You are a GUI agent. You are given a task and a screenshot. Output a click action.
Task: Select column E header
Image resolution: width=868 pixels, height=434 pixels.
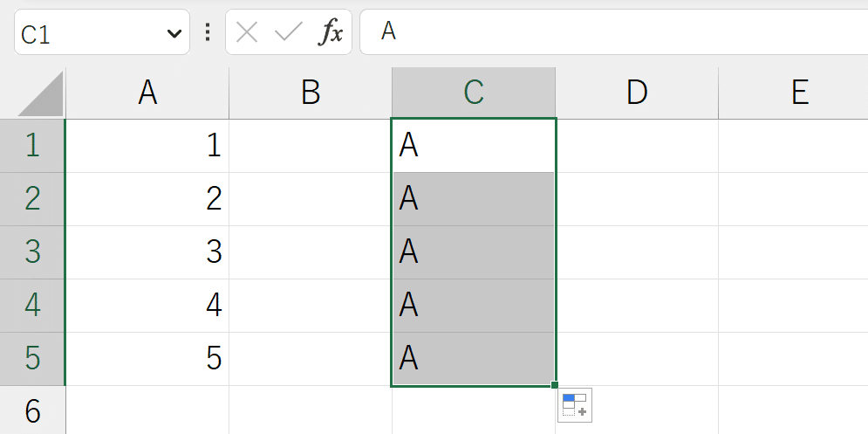click(793, 93)
